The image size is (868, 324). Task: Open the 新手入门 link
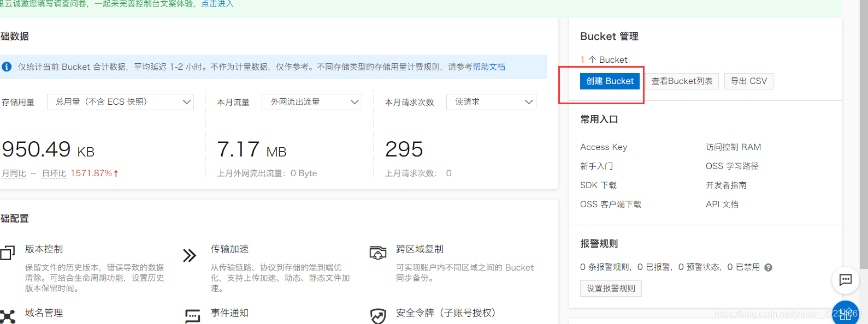coord(597,166)
